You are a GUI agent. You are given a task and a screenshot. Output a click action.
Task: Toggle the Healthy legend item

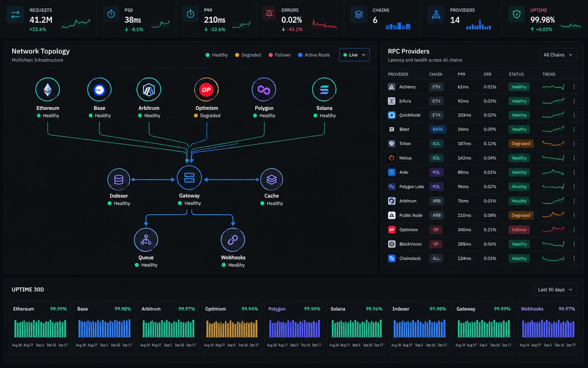(217, 55)
